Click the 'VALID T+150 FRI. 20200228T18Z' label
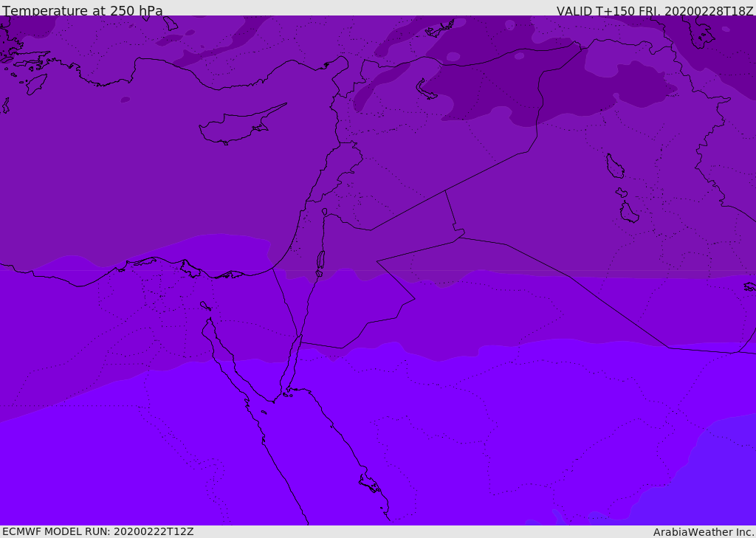The image size is (756, 538). tap(655, 10)
